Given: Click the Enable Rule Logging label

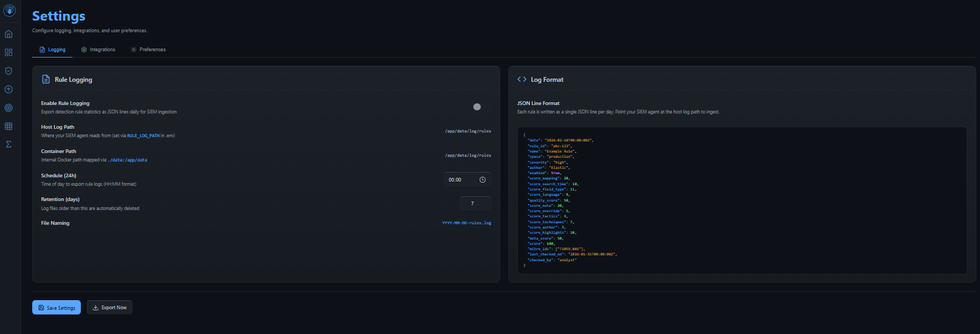Looking at the screenshot, I should (x=66, y=103).
